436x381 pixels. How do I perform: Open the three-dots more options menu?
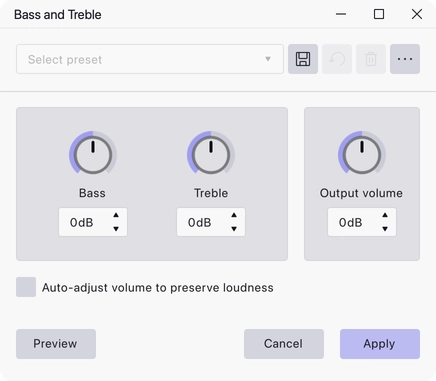click(x=405, y=59)
